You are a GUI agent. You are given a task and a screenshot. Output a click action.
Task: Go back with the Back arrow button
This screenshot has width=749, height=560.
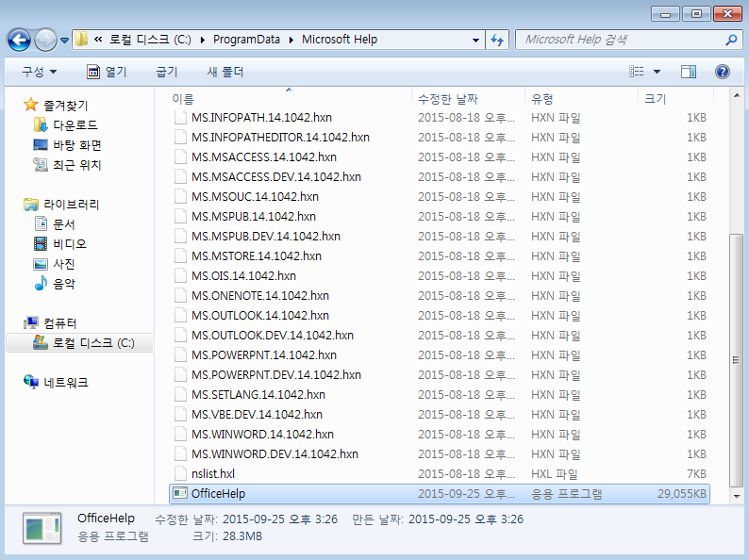tap(19, 40)
